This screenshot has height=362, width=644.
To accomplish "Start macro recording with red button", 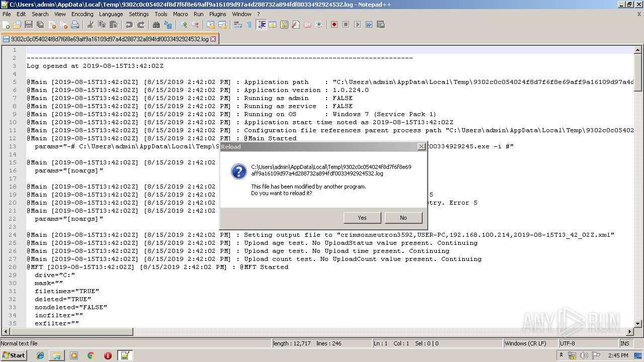I will click(x=334, y=25).
